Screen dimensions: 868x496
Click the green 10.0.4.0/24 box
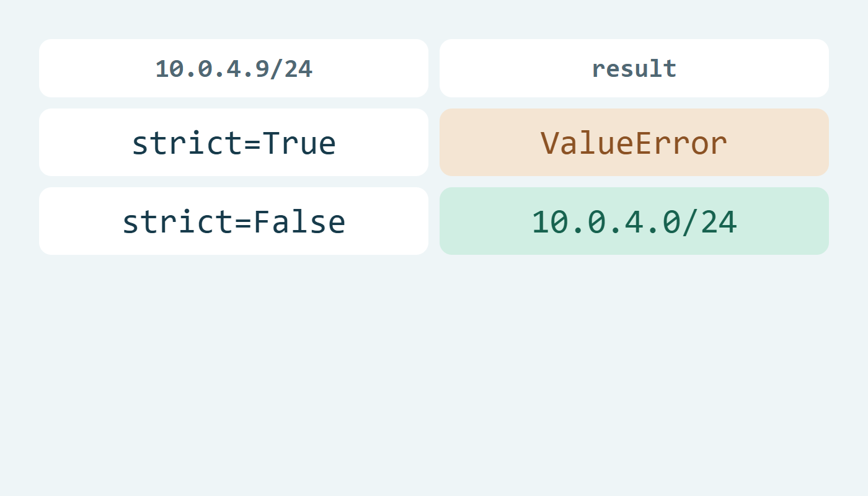click(634, 221)
